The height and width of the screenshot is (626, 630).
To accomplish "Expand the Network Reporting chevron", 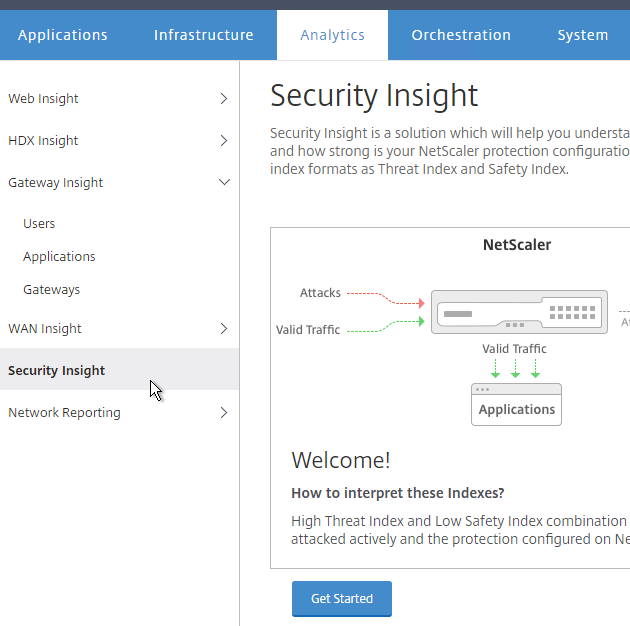I will point(224,413).
